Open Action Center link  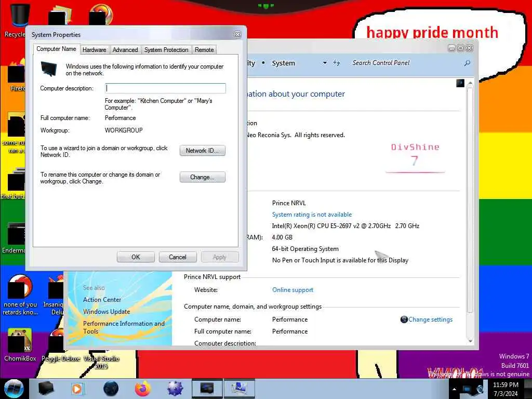coord(102,300)
